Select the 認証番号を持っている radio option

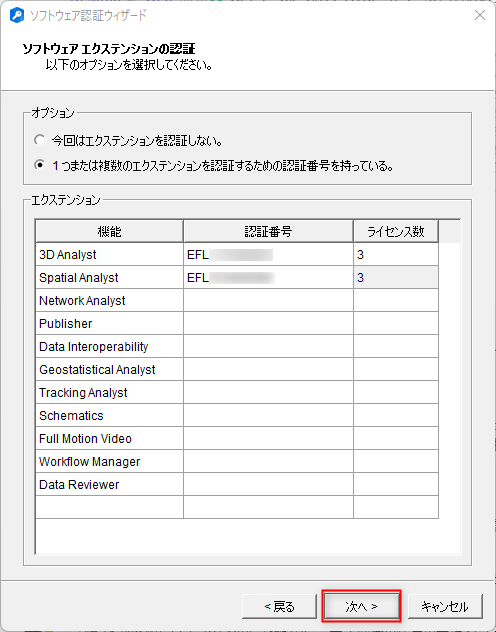(39, 165)
